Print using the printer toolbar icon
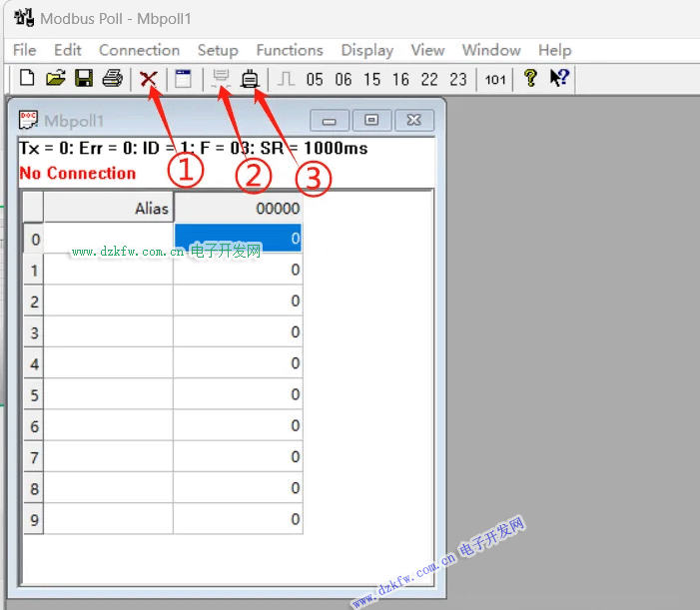The width and height of the screenshot is (700, 610). pos(113,78)
